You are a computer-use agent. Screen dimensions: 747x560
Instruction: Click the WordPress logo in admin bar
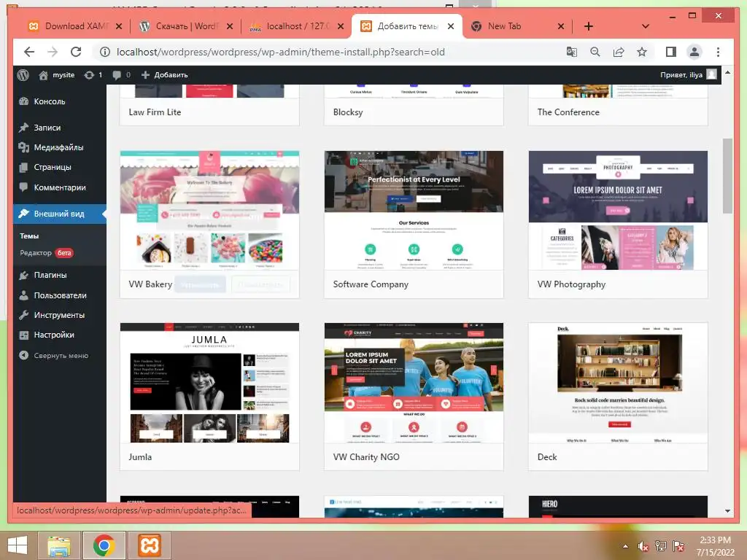point(23,75)
